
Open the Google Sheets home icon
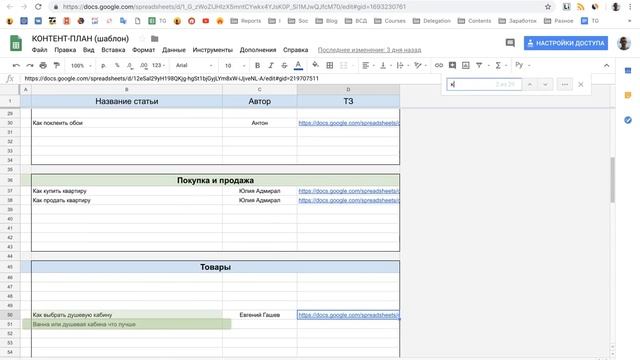point(16,43)
